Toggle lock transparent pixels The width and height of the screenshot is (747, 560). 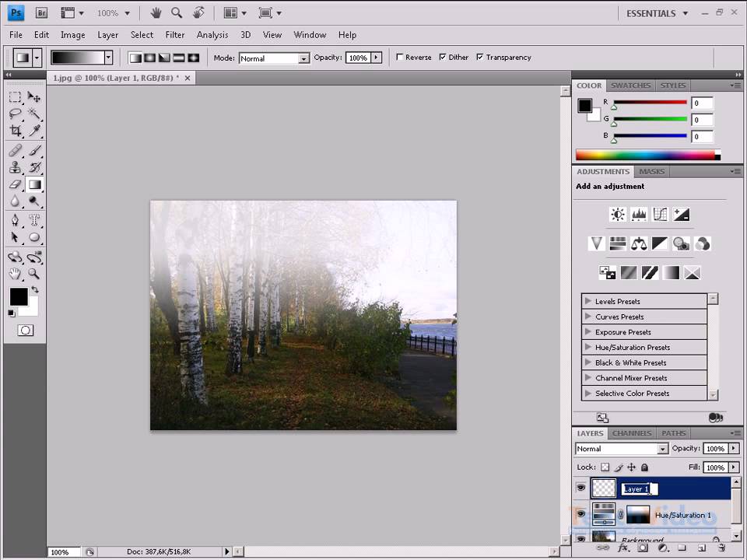coord(605,467)
